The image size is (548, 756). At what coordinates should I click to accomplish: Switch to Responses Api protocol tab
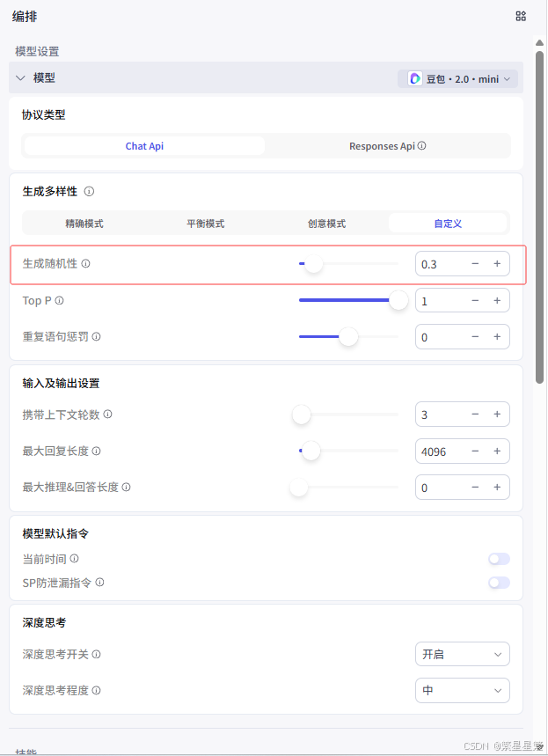(387, 145)
